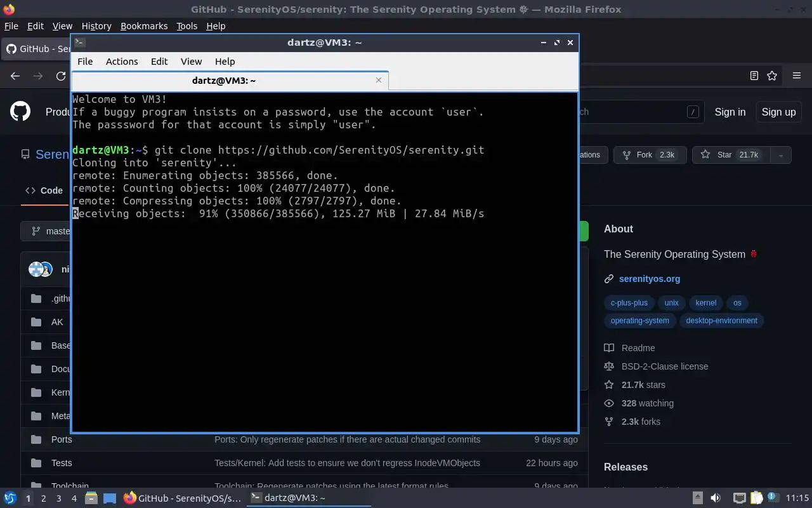
Task: Open the Firefox History menu
Action: click(96, 26)
